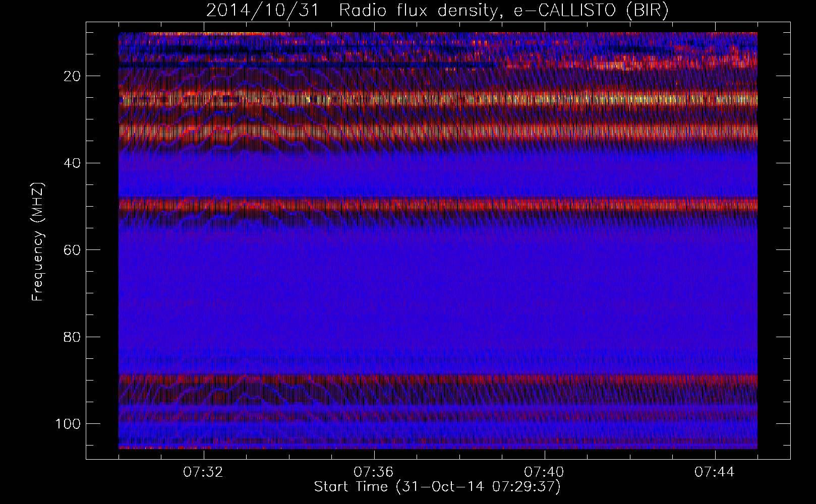Click the 80 MHz frequency label

(x=72, y=337)
